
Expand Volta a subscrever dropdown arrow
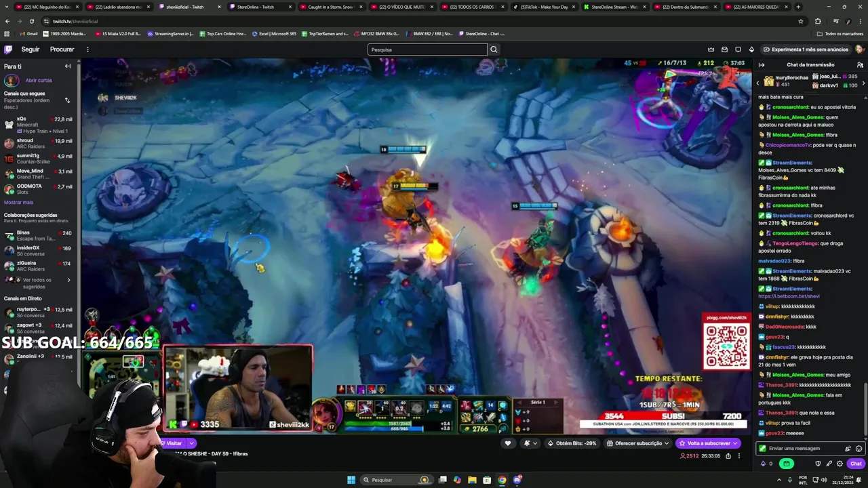[735, 443]
